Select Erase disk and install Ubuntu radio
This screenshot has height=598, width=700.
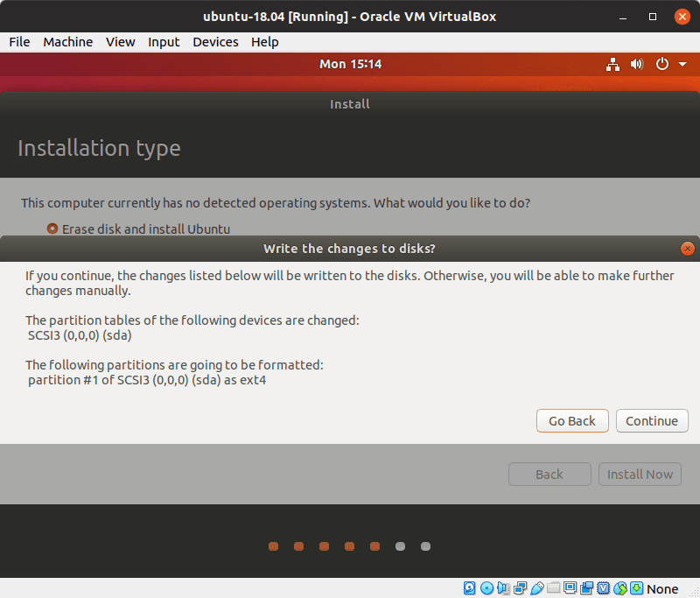pos(52,229)
